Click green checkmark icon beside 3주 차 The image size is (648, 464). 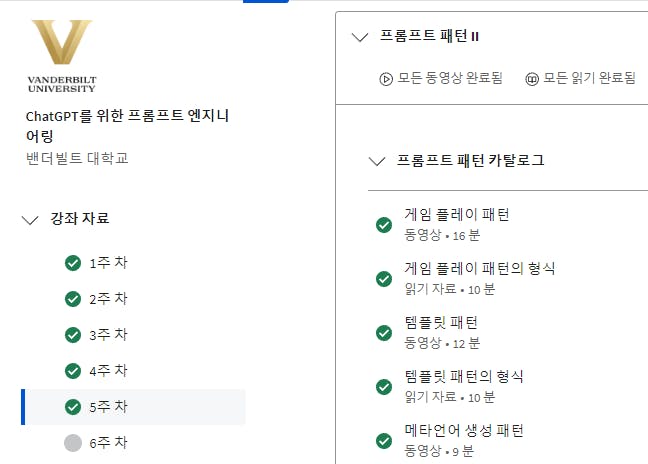(73, 335)
